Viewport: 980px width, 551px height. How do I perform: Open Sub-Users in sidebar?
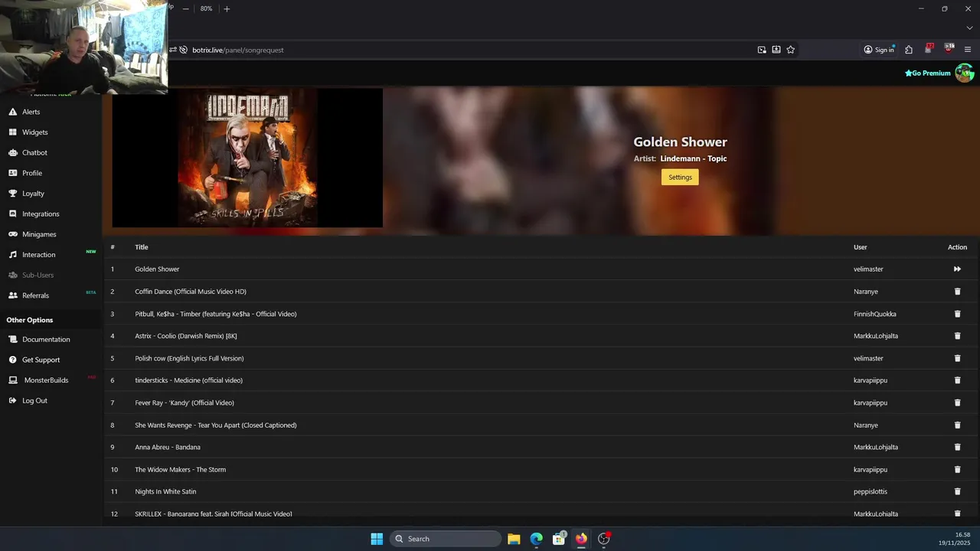click(38, 275)
